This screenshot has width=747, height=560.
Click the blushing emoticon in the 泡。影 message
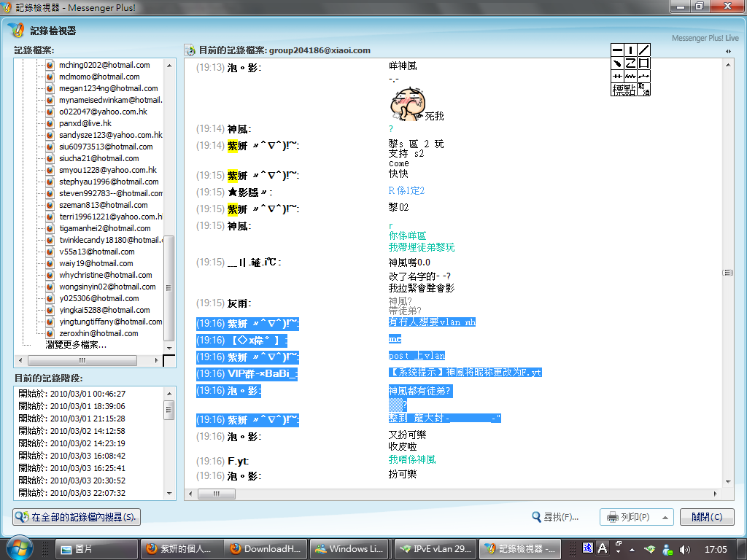point(407,104)
